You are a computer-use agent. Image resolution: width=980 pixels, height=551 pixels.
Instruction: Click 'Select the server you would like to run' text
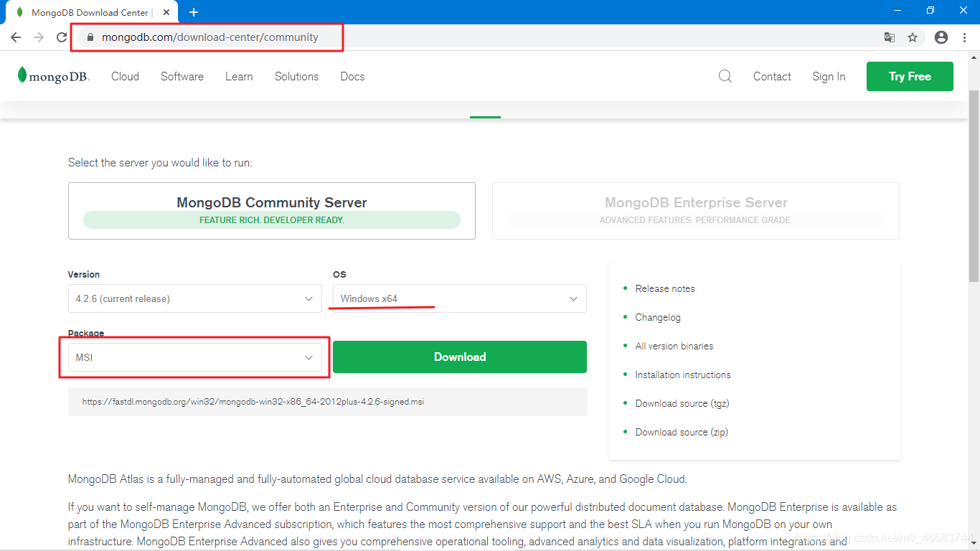[160, 163]
